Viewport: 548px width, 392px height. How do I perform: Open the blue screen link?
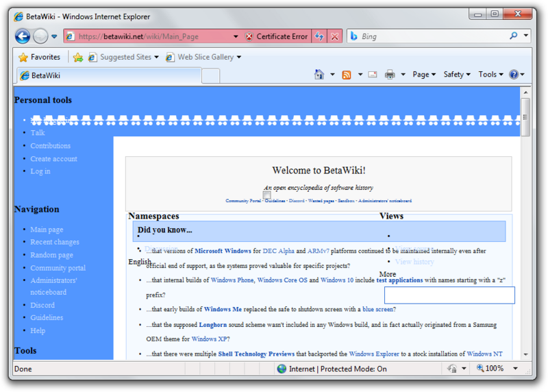pyautogui.click(x=378, y=309)
